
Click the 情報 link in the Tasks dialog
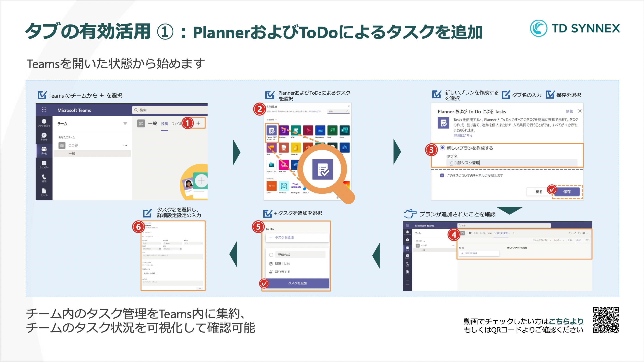click(x=570, y=111)
